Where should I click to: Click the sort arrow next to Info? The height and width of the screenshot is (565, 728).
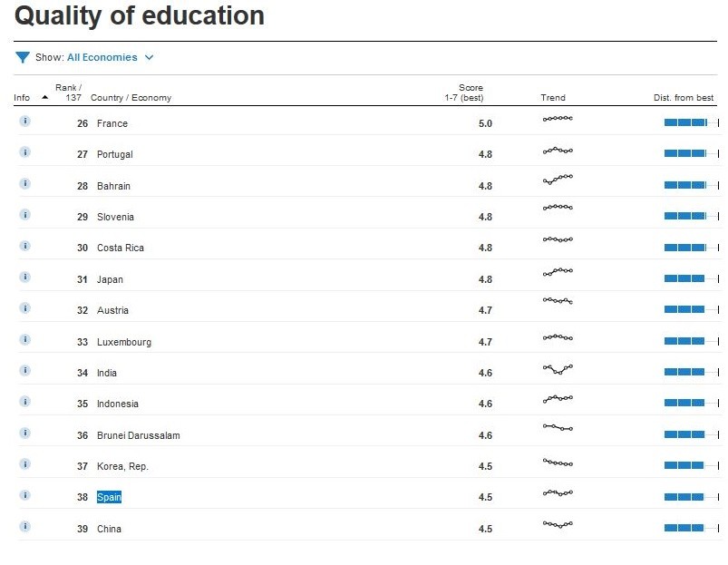click(x=45, y=97)
